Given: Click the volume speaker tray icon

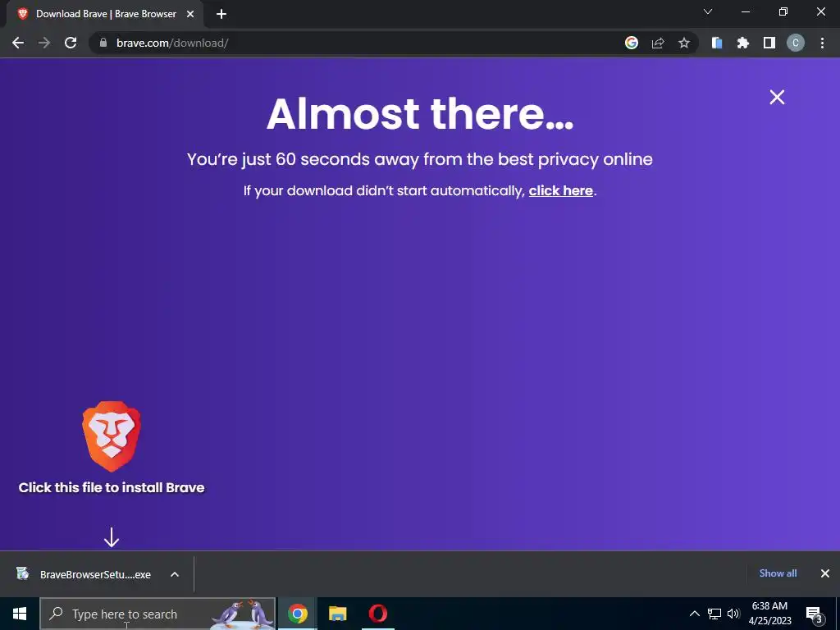Looking at the screenshot, I should 733,614.
